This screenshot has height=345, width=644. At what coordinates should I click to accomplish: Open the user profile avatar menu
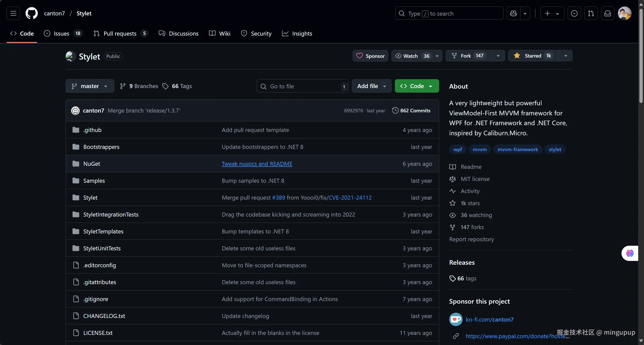625,13
